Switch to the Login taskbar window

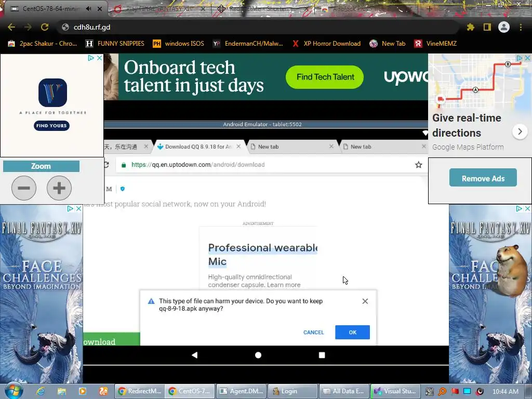tap(293, 392)
